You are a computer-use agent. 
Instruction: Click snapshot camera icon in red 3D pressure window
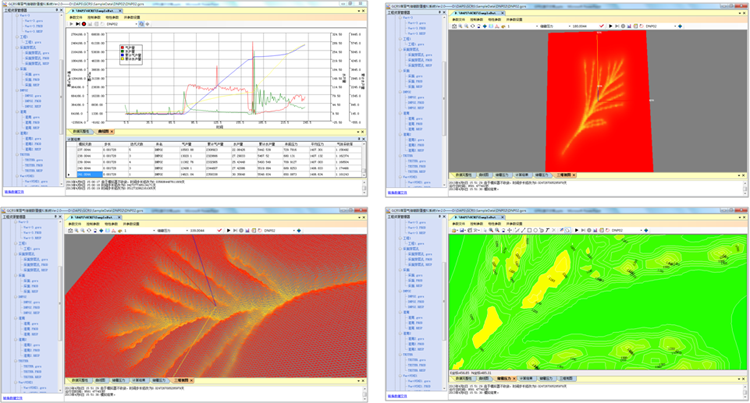[454, 26]
